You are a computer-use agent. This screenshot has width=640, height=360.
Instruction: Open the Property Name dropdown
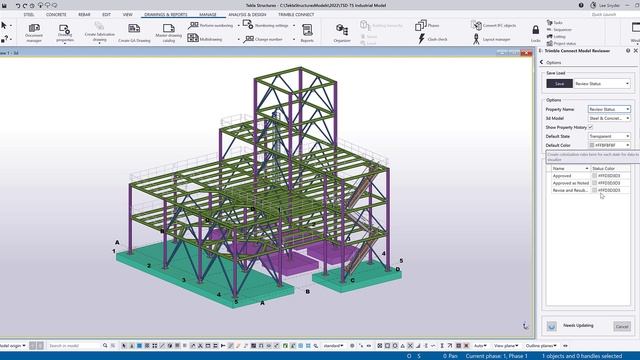tap(609, 109)
